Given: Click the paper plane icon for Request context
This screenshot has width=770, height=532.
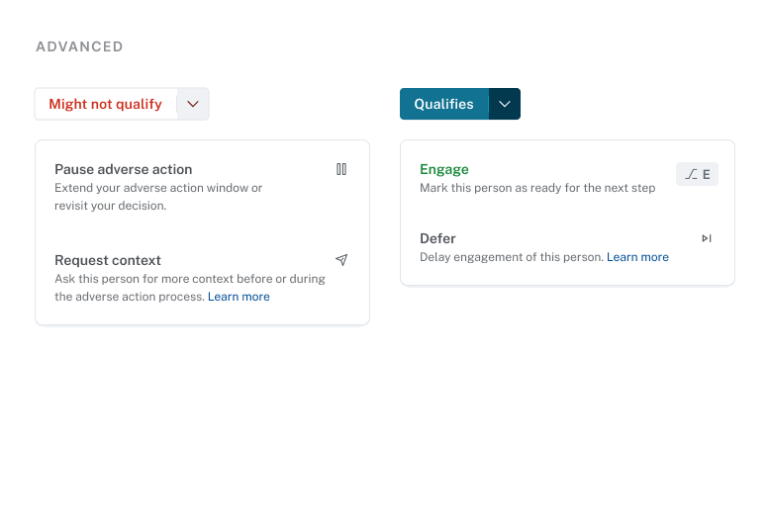Looking at the screenshot, I should pos(341,260).
